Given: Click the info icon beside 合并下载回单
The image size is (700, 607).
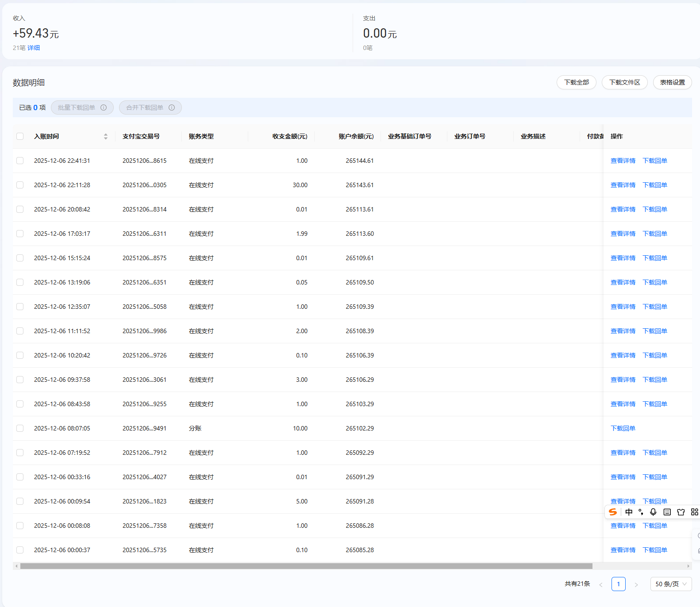Looking at the screenshot, I should (x=172, y=108).
